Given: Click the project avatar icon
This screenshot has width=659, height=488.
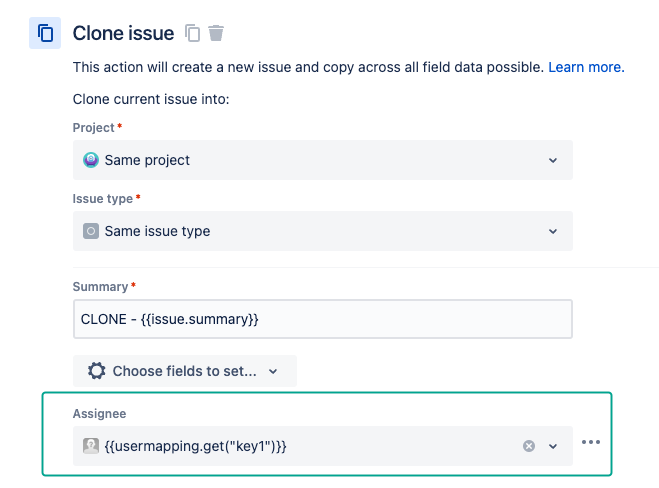Looking at the screenshot, I should click(91, 160).
